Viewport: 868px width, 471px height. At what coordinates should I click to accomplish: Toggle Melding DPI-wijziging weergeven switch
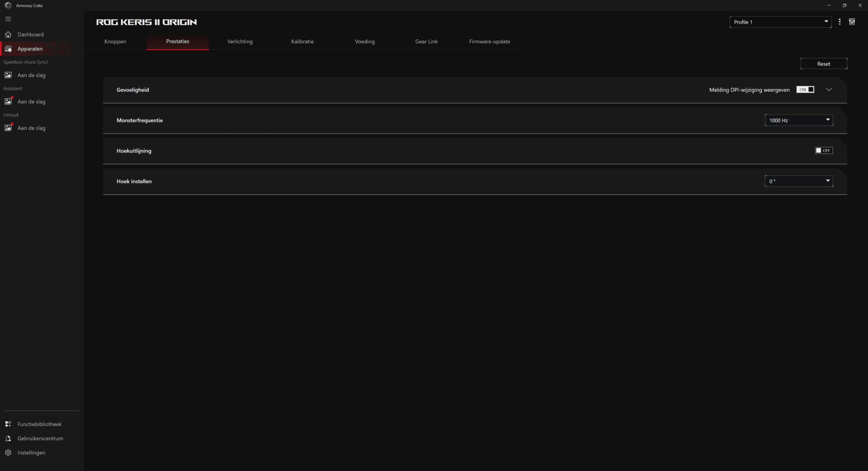point(805,90)
